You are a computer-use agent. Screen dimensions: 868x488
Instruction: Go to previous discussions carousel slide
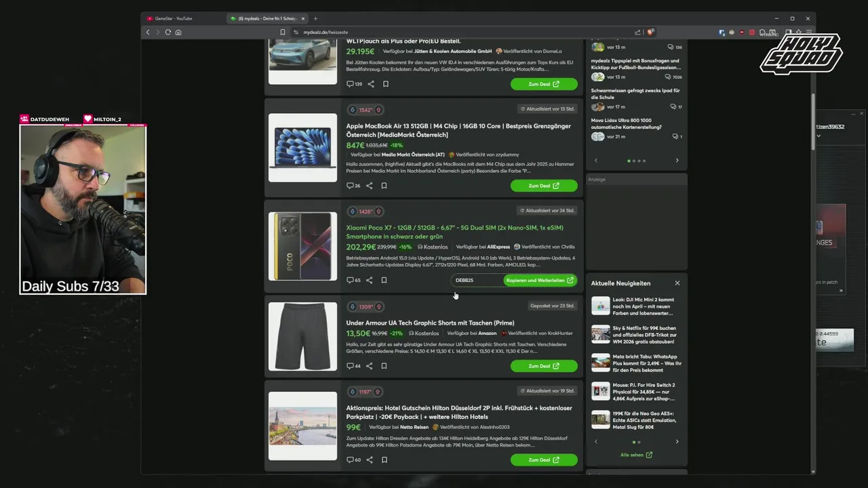point(596,161)
